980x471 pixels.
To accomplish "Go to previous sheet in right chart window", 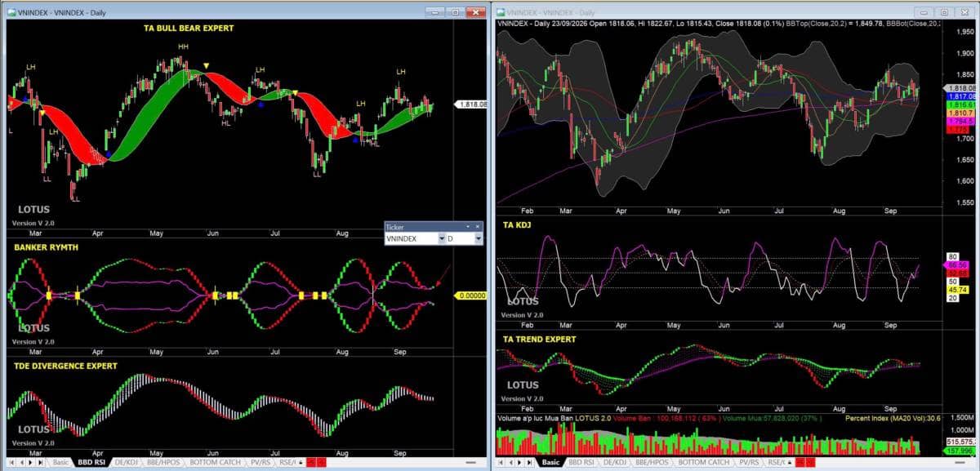I will tap(511, 462).
